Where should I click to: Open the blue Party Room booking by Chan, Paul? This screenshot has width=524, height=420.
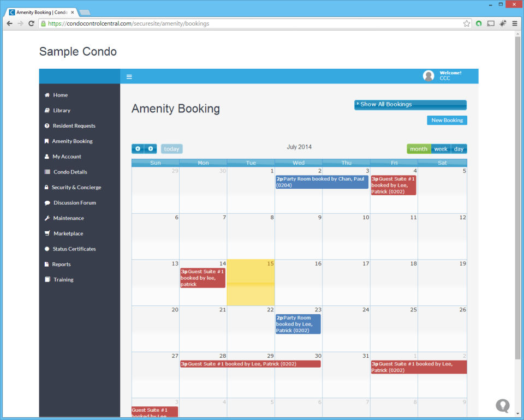(x=322, y=182)
